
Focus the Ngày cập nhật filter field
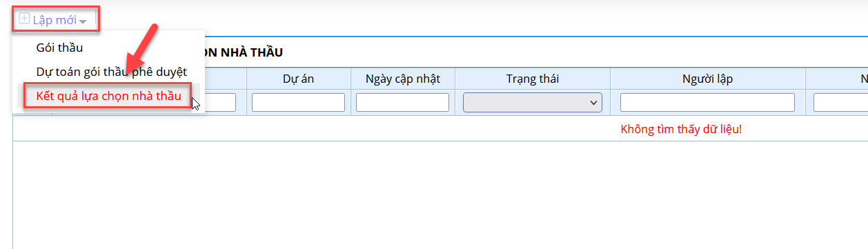tap(403, 102)
